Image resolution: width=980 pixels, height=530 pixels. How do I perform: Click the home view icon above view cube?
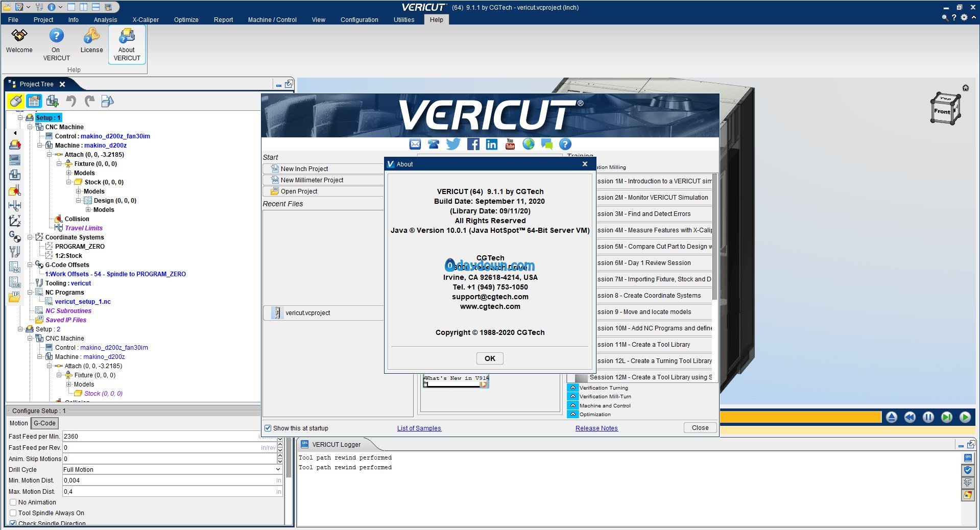coord(965,88)
